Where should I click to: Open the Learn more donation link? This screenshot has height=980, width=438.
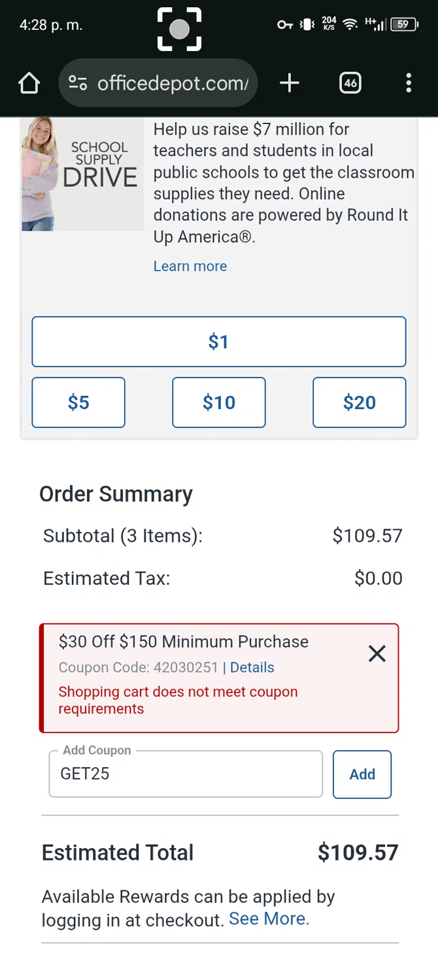(190, 267)
